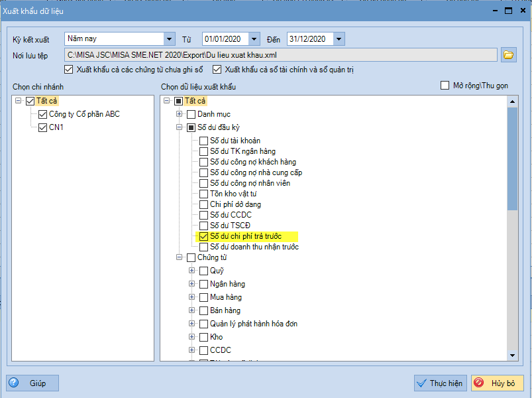Expand the Kho node

pos(191,337)
